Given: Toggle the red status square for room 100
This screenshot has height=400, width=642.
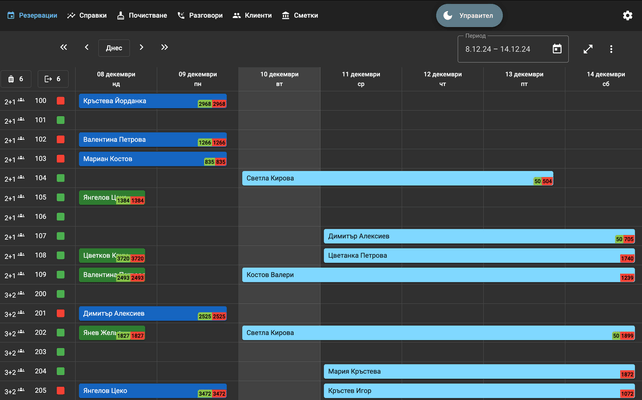Looking at the screenshot, I should pyautogui.click(x=60, y=101).
